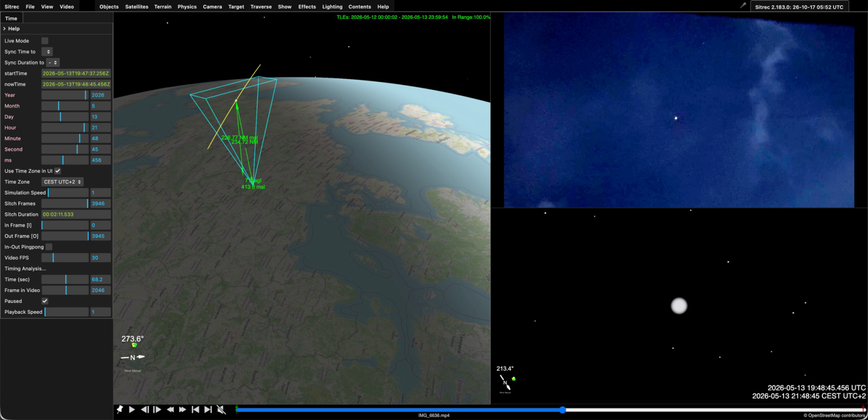Open the OpenStreetMap contributors link

[834, 416]
